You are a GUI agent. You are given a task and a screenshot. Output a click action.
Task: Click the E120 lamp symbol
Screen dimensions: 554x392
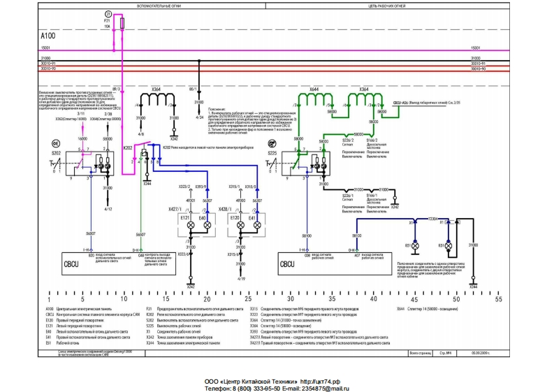pos(241,226)
